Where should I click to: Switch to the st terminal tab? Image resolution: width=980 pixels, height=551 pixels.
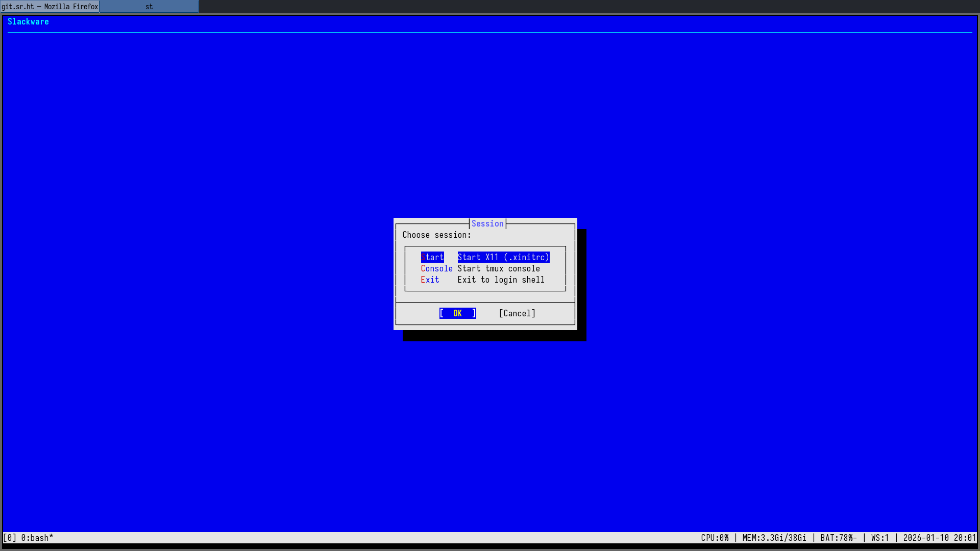[149, 7]
